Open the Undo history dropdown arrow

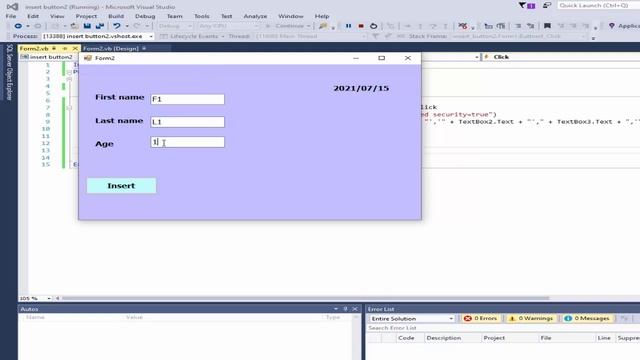pyautogui.click(x=127, y=26)
